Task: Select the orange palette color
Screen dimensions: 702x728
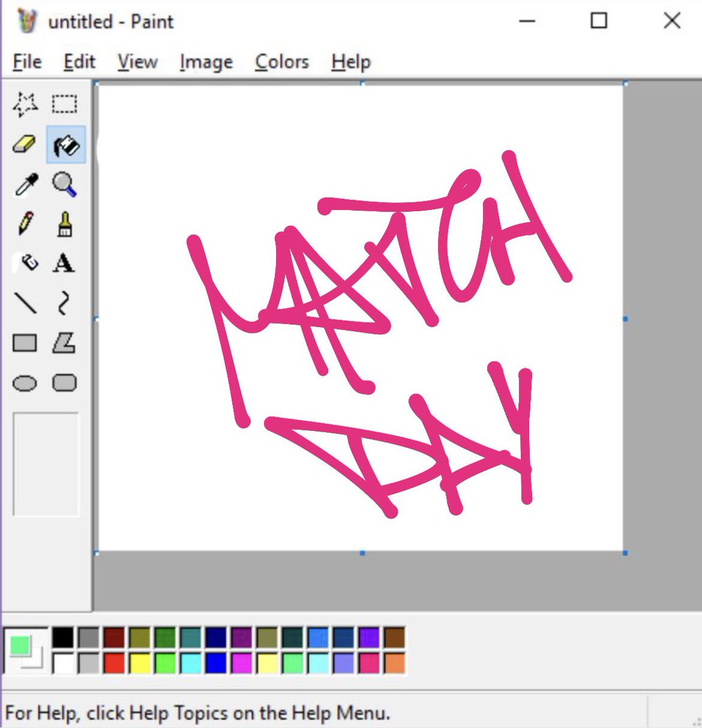Action: 394,663
